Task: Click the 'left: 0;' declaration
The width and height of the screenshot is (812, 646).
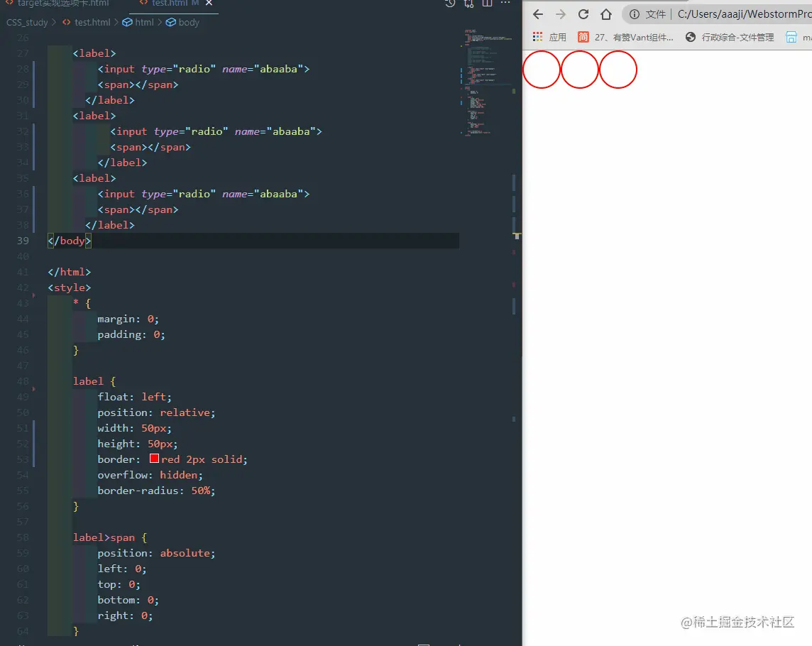Action: (121, 569)
